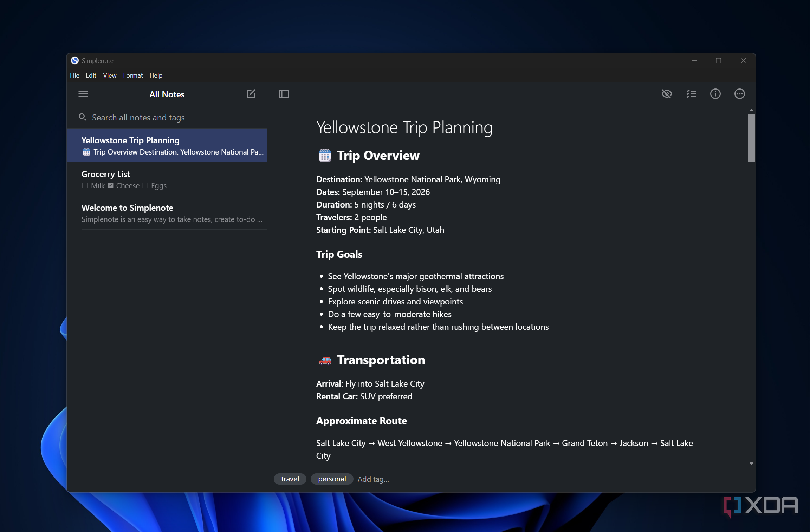Click the Duration: 5 nights / 6 days line
Image resolution: width=810 pixels, height=532 pixels.
(x=366, y=205)
